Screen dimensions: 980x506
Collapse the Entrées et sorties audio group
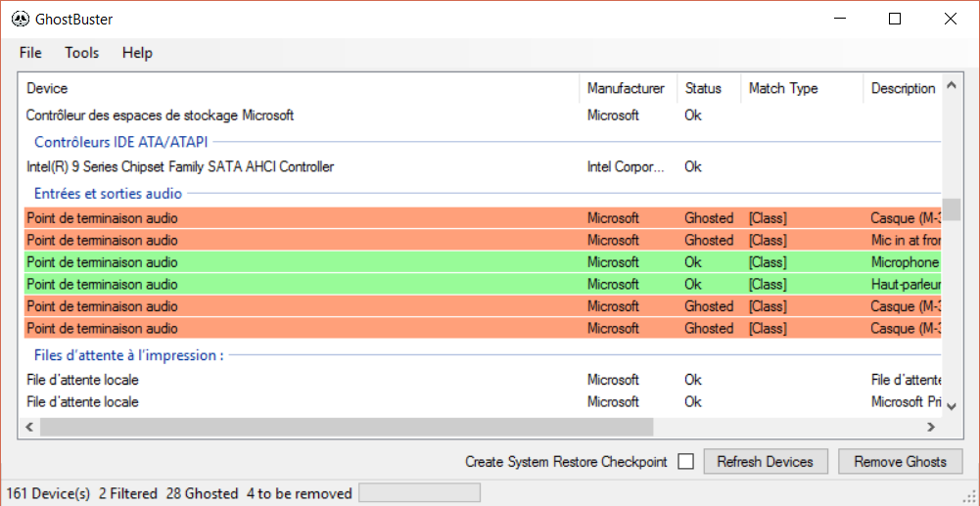click(x=108, y=194)
